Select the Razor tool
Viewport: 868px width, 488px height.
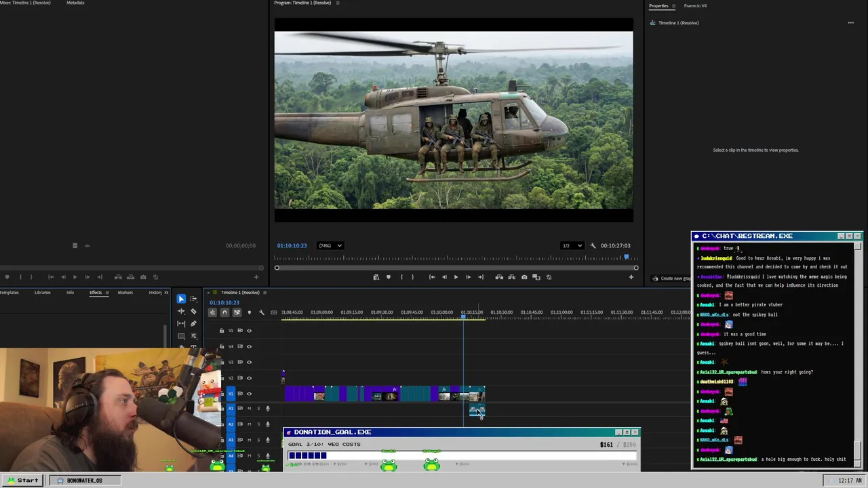pos(193,311)
